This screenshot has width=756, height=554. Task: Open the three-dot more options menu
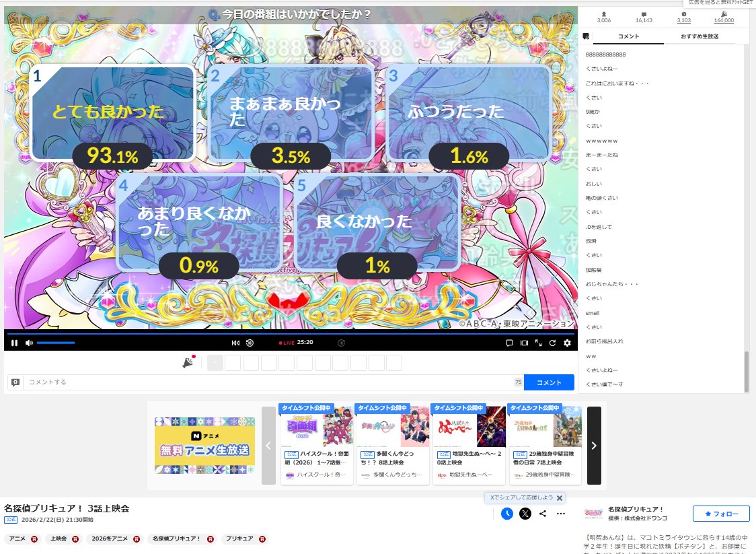tap(561, 514)
